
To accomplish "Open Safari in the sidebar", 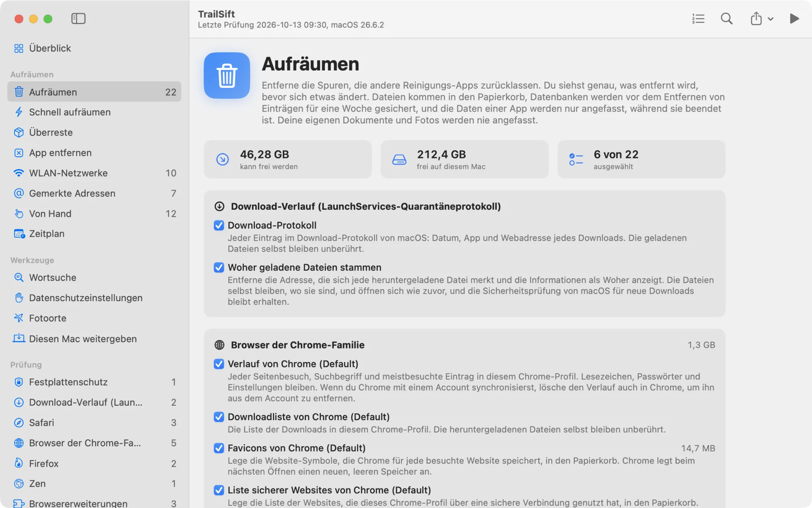I will (x=94, y=423).
